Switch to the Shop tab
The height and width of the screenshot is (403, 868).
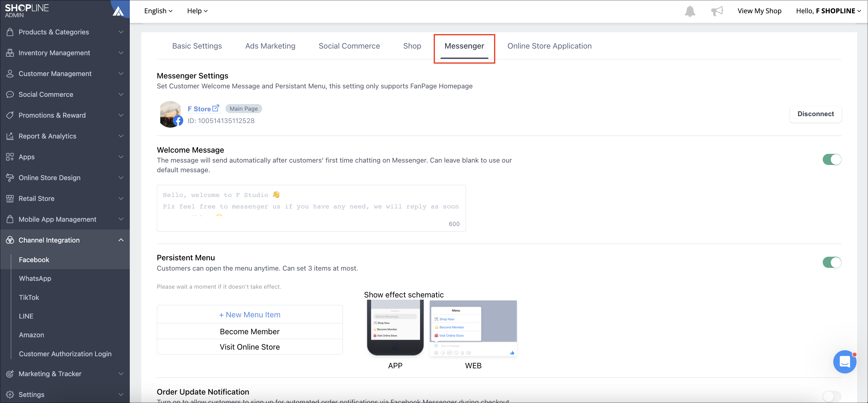click(412, 46)
